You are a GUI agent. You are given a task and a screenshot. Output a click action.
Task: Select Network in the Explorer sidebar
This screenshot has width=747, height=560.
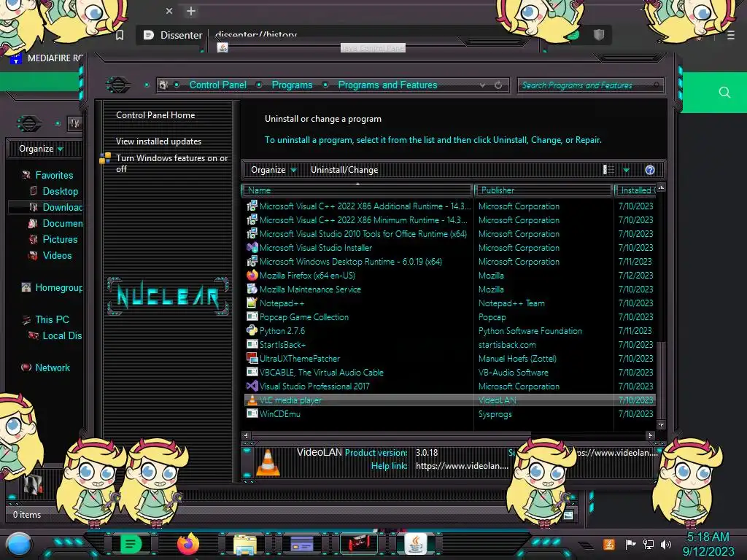click(53, 367)
